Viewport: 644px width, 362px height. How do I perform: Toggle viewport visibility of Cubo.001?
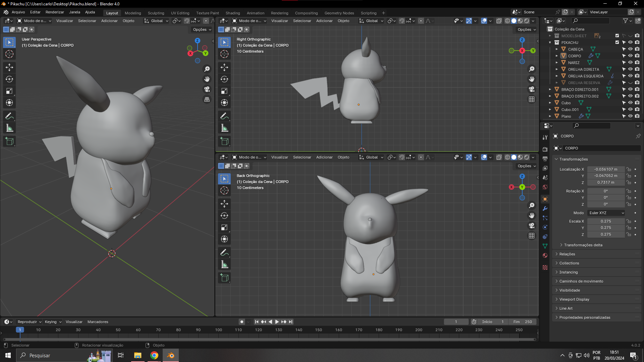[x=630, y=110]
